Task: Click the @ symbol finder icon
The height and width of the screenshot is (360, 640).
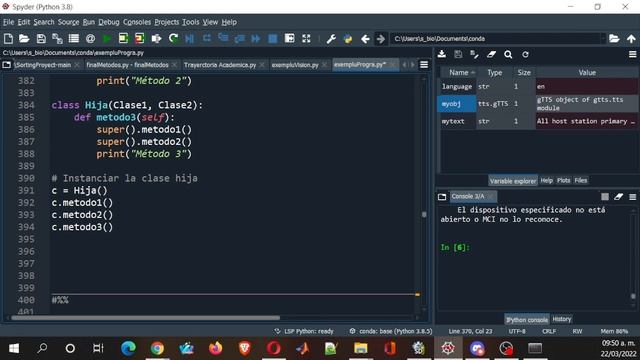Action: click(91, 38)
